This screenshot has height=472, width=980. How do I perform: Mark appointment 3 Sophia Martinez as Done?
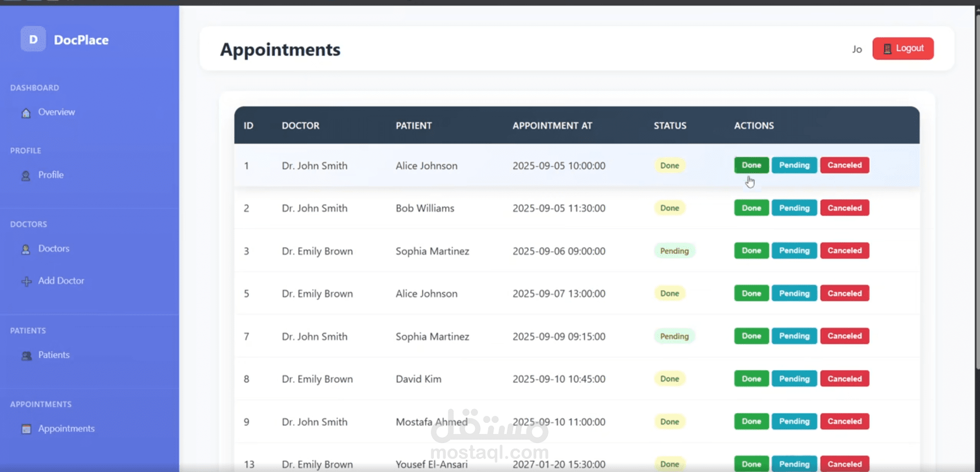point(751,251)
